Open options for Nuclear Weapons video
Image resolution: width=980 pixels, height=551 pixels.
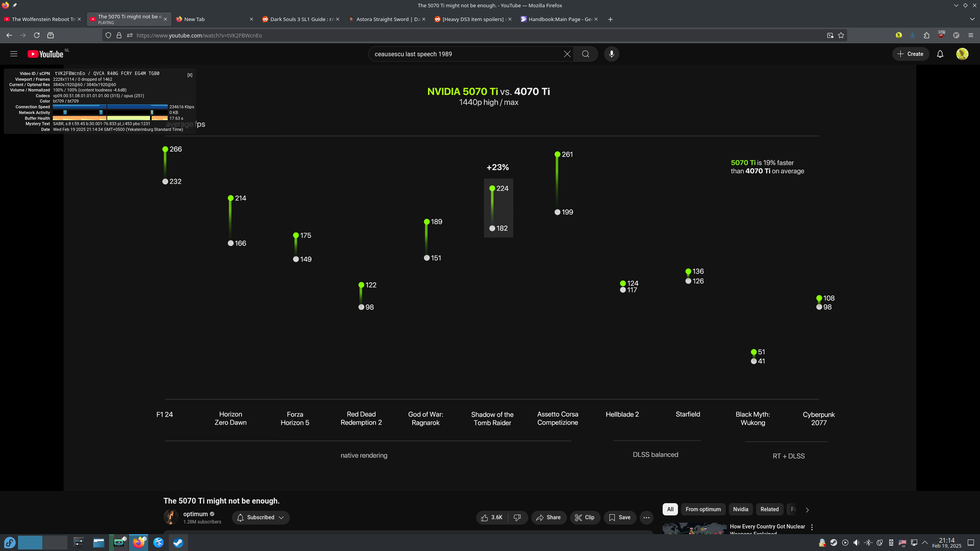[812, 527]
